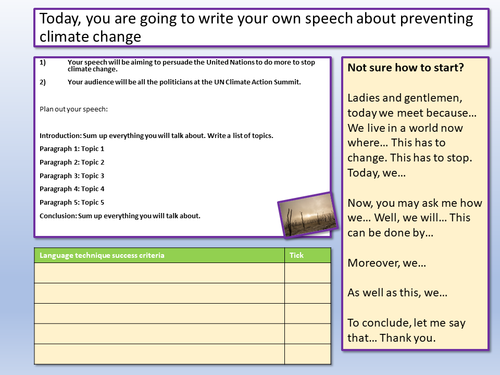Click the second empty Tick cell
This screenshot has height=375, width=500.
tap(308, 293)
